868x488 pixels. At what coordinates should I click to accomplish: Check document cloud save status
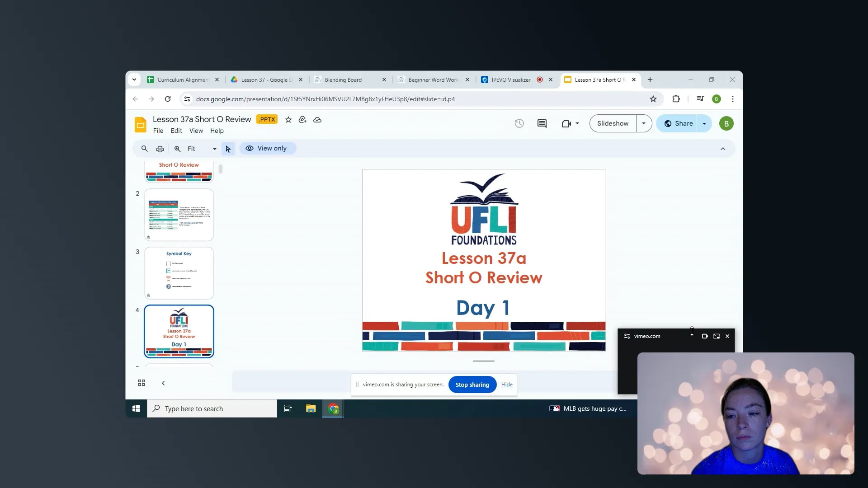pyautogui.click(x=317, y=120)
